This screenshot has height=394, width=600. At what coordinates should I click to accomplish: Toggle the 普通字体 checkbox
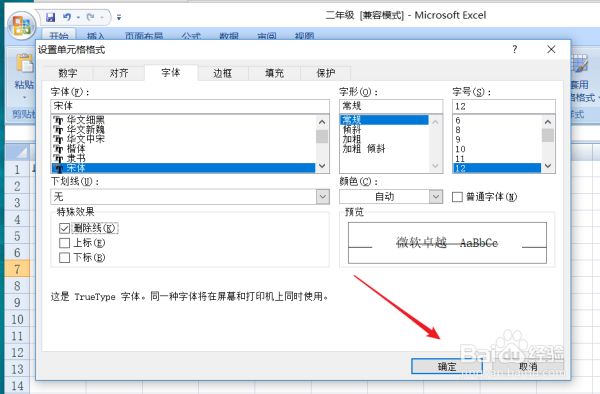[457, 197]
